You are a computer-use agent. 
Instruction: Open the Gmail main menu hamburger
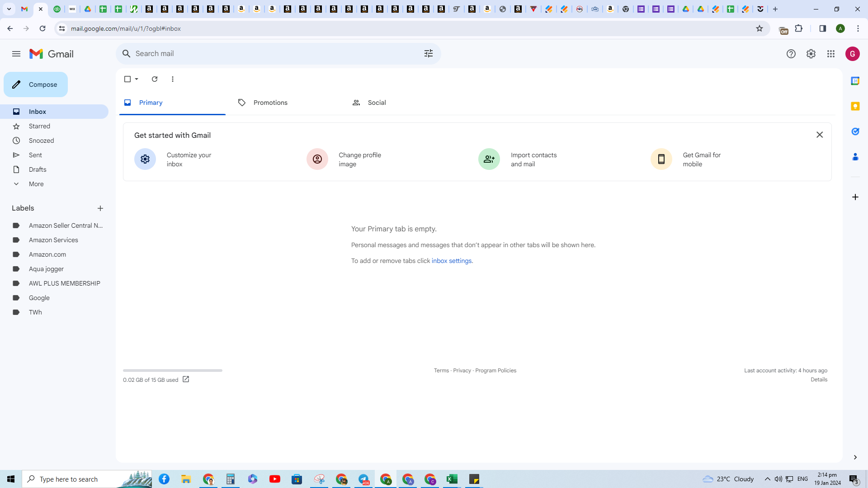pos(16,54)
